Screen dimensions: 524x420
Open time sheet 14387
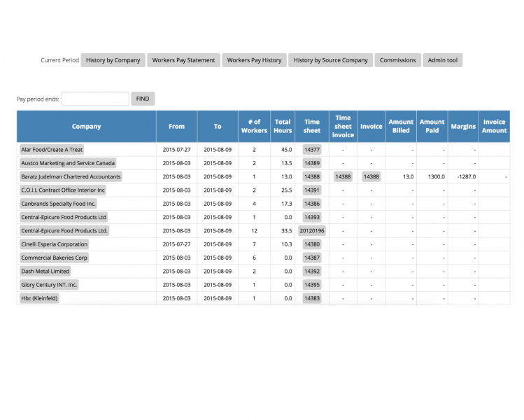[312, 258]
